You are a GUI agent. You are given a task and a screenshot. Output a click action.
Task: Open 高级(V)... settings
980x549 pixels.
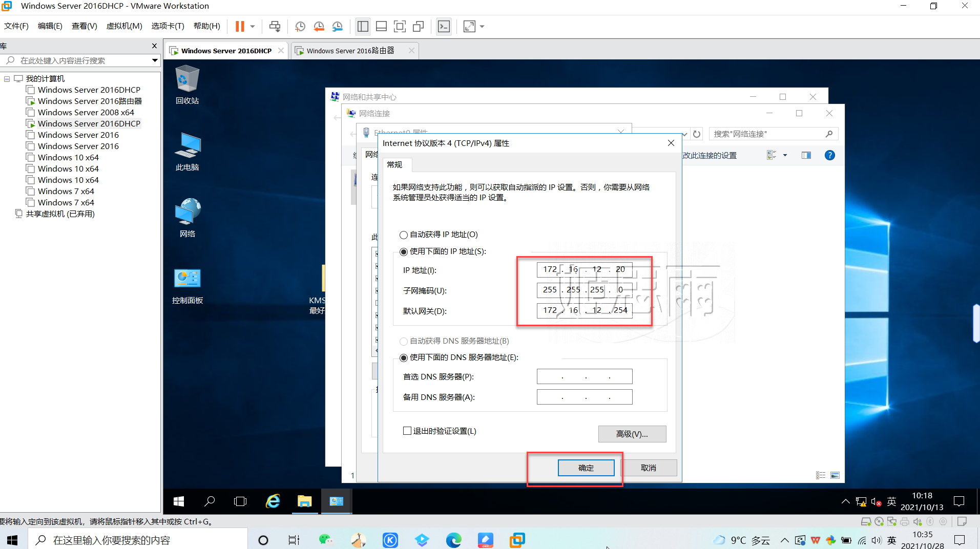pos(632,434)
